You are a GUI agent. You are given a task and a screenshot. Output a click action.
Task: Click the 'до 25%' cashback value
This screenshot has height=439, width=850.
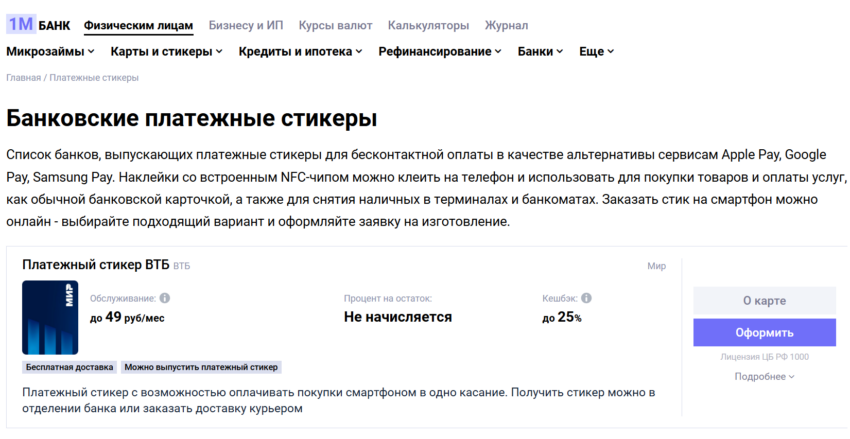pyautogui.click(x=562, y=317)
